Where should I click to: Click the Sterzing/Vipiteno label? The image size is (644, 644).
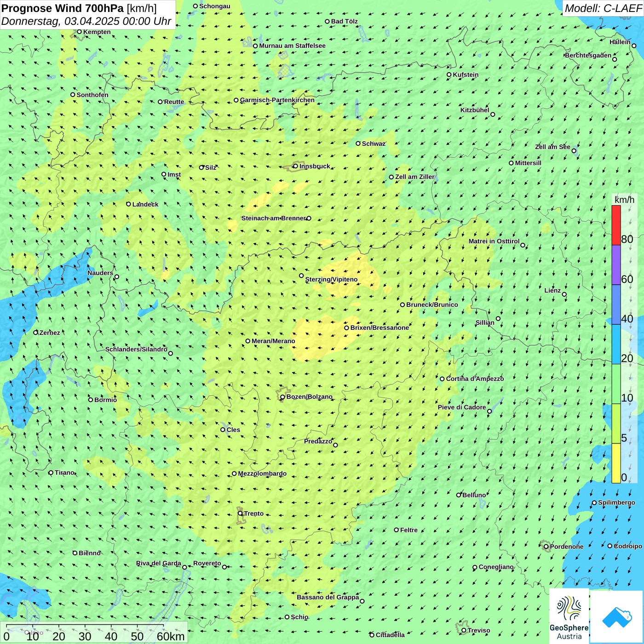point(331,279)
